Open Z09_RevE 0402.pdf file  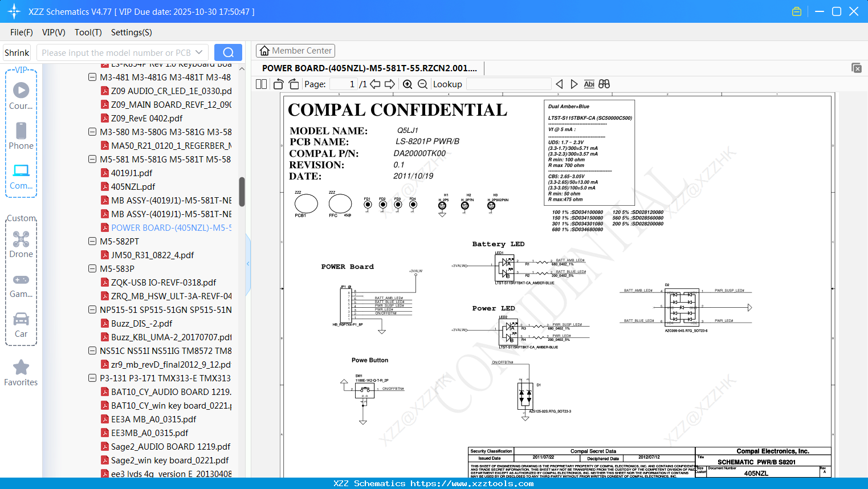147,118
